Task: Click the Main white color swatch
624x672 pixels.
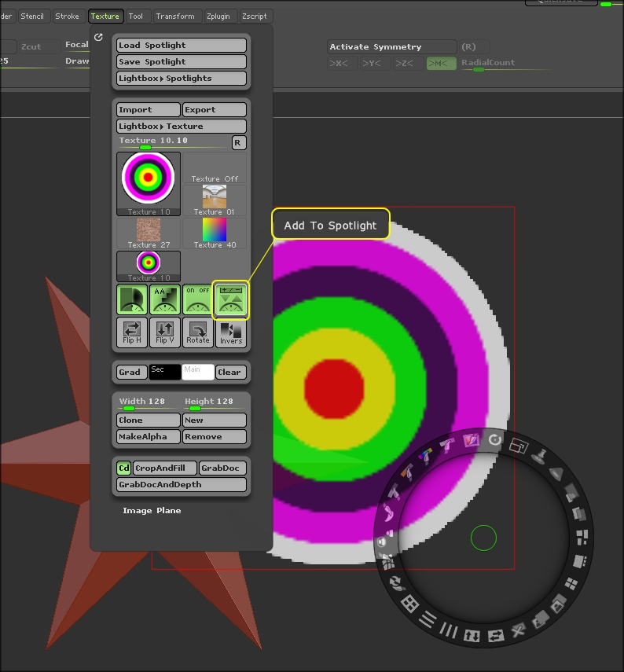Action: (x=198, y=372)
